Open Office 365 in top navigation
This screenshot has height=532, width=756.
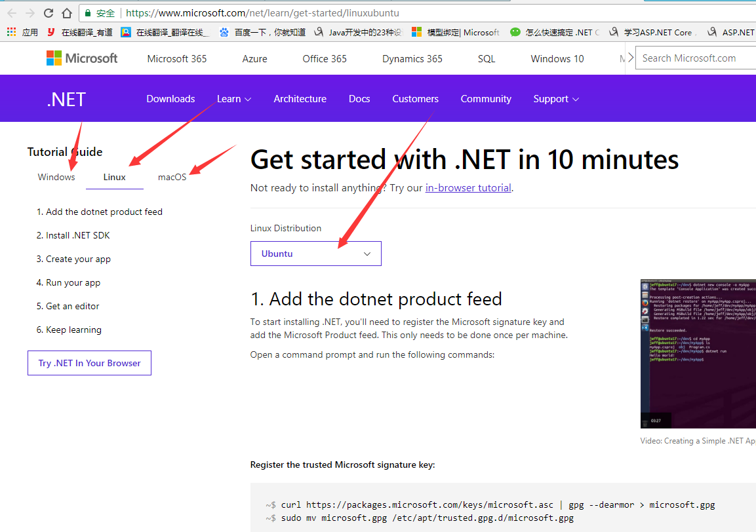pyautogui.click(x=325, y=59)
